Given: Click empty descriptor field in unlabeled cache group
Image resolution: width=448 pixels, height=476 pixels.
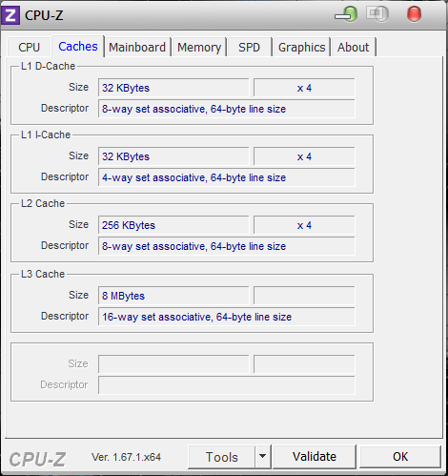Looking at the screenshot, I should [x=227, y=385].
